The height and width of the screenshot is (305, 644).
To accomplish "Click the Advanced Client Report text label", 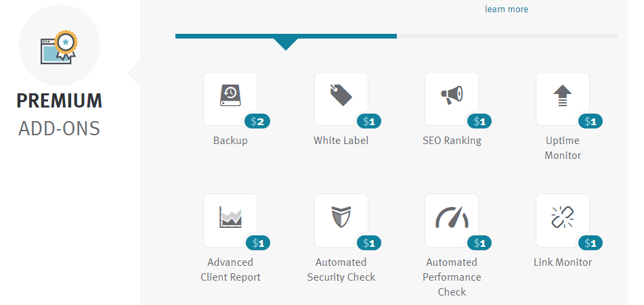I will (x=230, y=269).
